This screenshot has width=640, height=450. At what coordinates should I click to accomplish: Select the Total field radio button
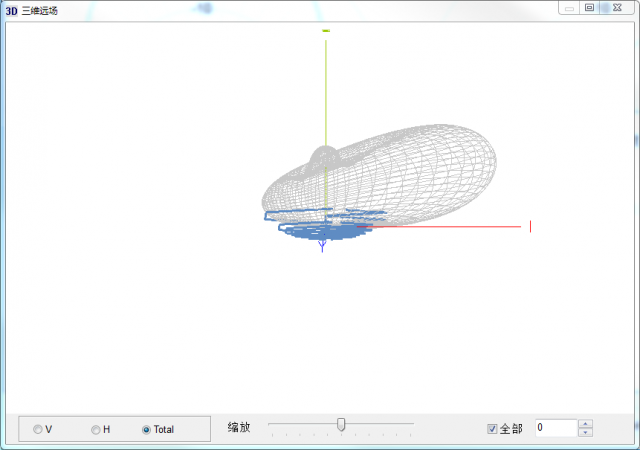[147, 430]
